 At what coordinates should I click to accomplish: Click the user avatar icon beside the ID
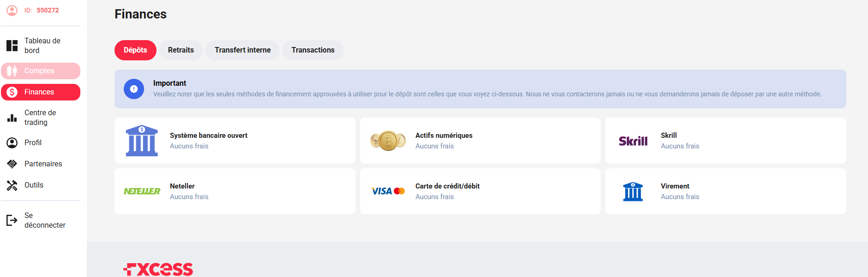pos(12,10)
